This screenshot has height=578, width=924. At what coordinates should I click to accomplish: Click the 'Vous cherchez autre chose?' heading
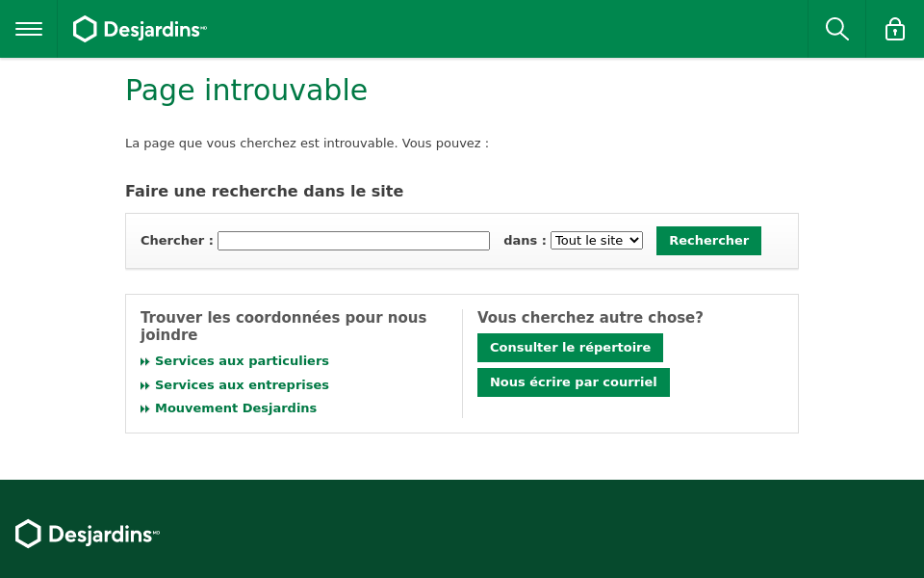tap(590, 318)
